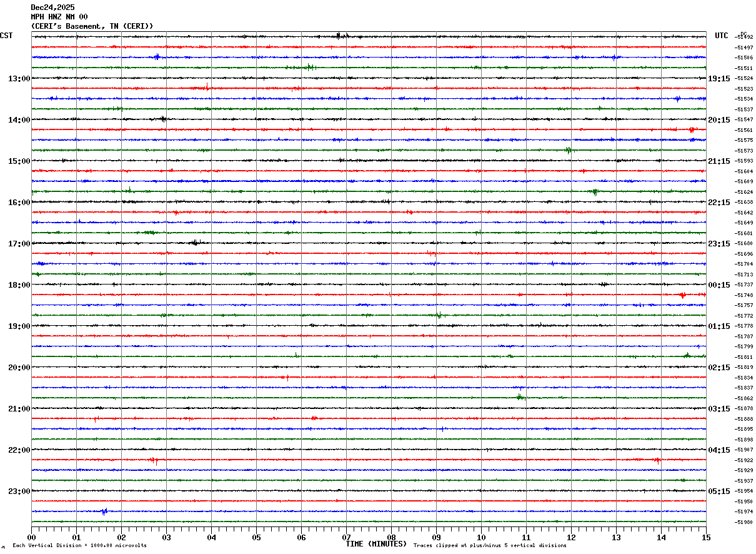The height and width of the screenshot is (554, 756).
Task: Click minute tick label 03 on axis
Action: tap(166, 537)
